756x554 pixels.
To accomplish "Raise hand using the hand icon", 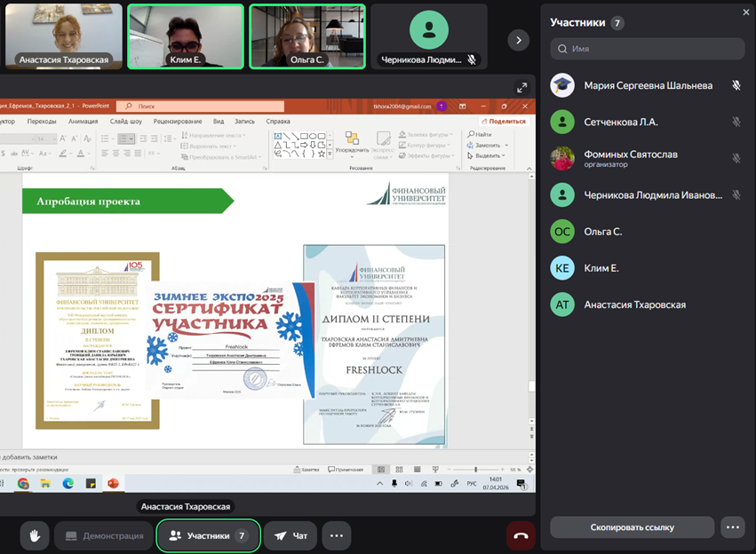I will coord(35,535).
